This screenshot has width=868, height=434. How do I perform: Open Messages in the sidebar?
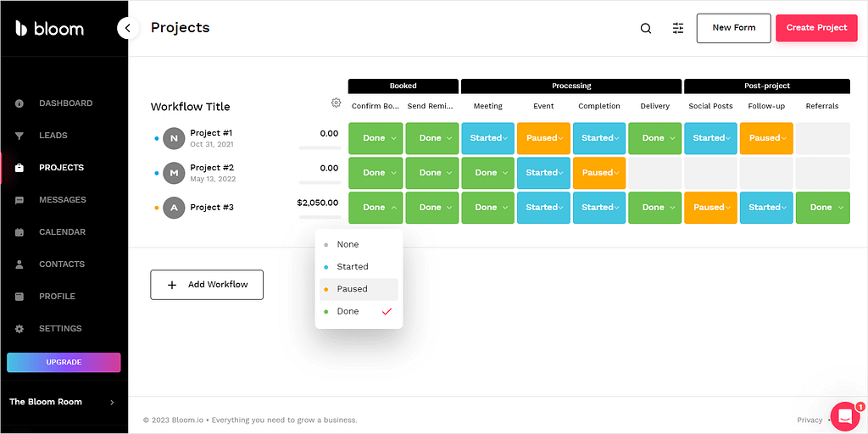click(x=64, y=200)
